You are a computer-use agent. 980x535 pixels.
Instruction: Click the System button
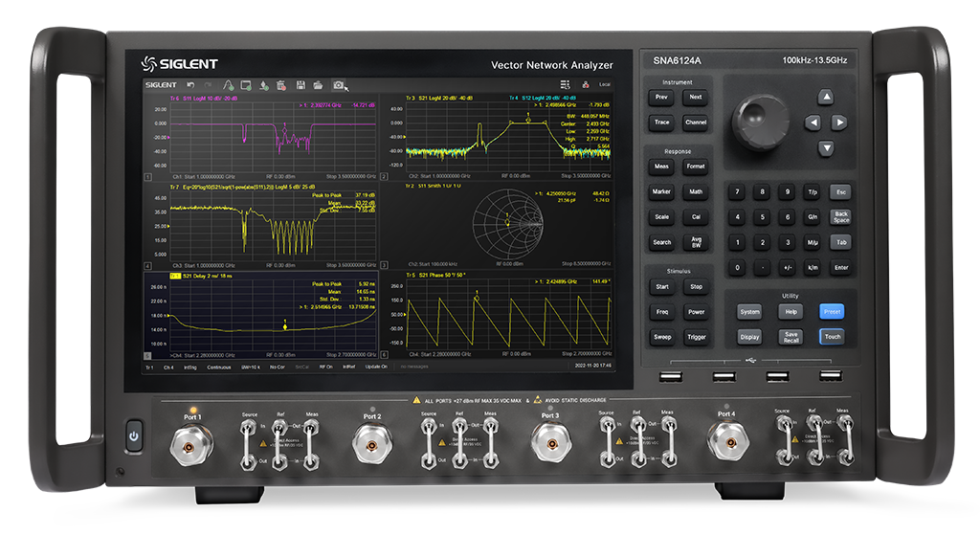tap(749, 311)
